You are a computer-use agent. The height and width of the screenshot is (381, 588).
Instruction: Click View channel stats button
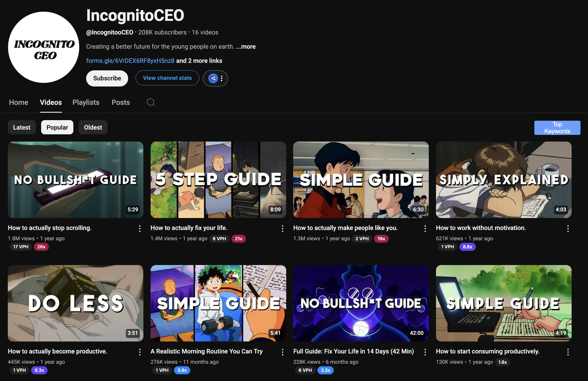pyautogui.click(x=167, y=78)
